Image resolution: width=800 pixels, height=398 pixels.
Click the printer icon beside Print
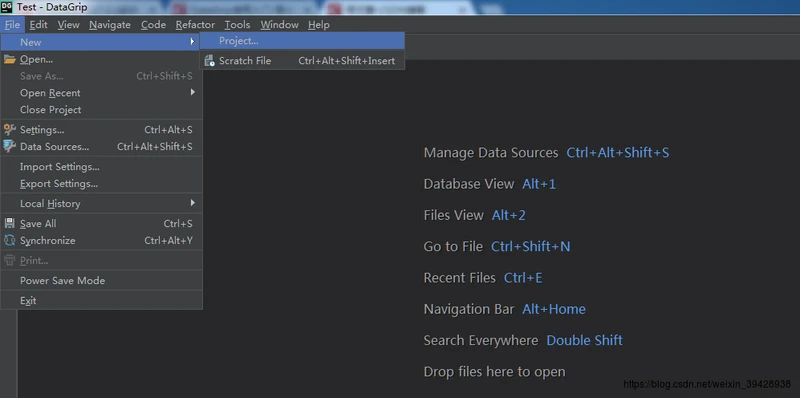click(10, 261)
